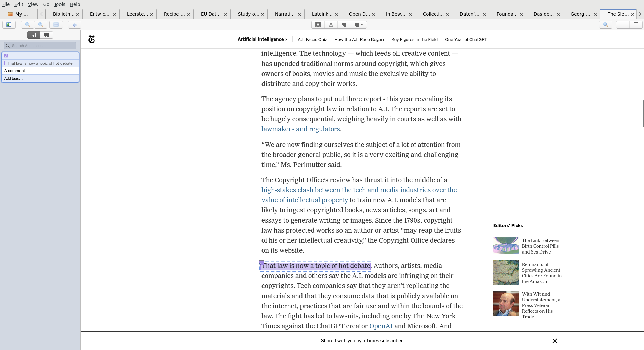Open the annotation's three-dot options menu
The width and height of the screenshot is (644, 350).
point(74,56)
